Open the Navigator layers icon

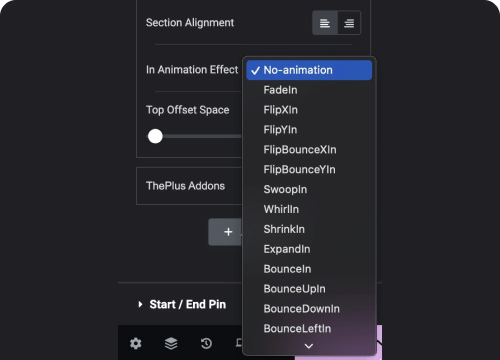[171, 343]
